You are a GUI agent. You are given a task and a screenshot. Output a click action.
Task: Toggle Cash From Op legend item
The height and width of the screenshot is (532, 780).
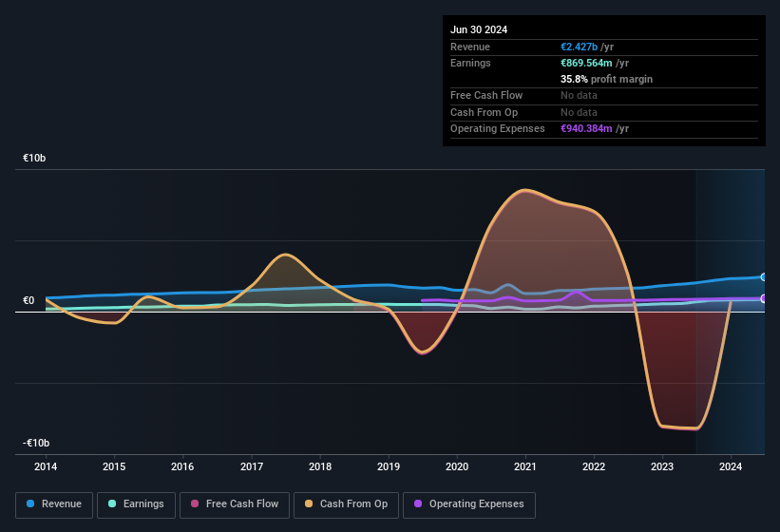[x=345, y=504]
